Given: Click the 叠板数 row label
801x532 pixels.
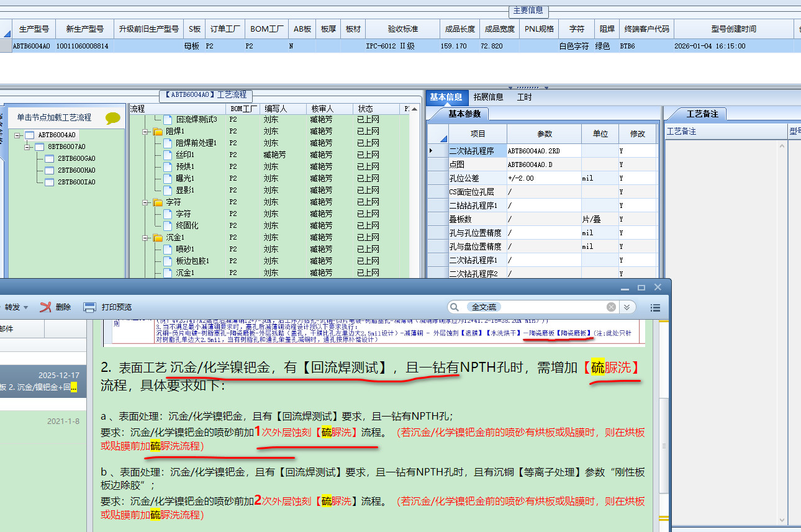Looking at the screenshot, I should pos(477,219).
